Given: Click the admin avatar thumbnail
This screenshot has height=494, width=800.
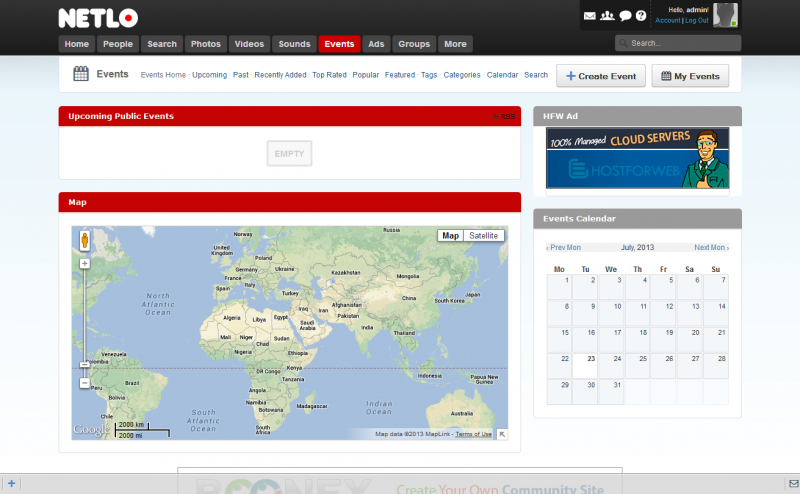Looking at the screenshot, I should (x=725, y=15).
